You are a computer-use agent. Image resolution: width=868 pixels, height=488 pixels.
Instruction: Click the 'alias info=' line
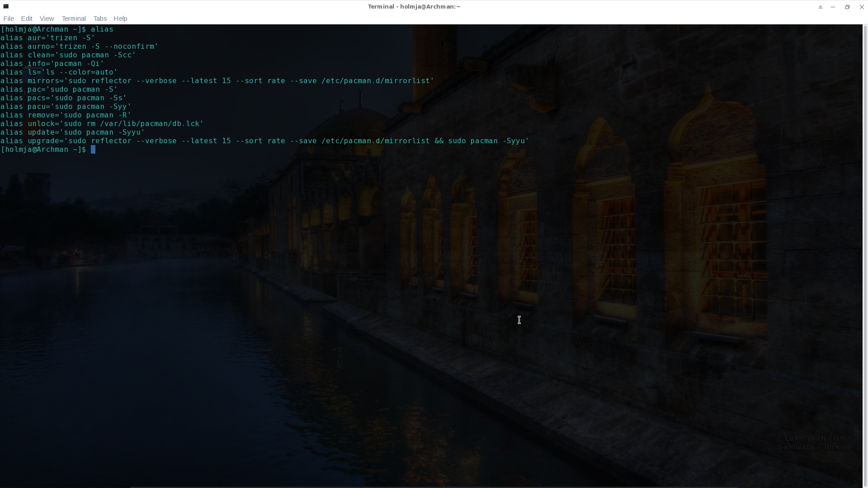[x=52, y=64]
